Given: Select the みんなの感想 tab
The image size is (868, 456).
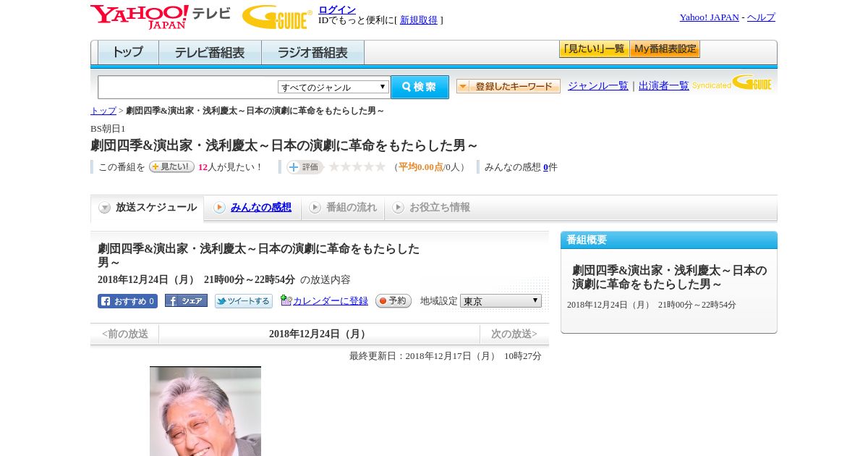Looking at the screenshot, I should pos(252,208).
